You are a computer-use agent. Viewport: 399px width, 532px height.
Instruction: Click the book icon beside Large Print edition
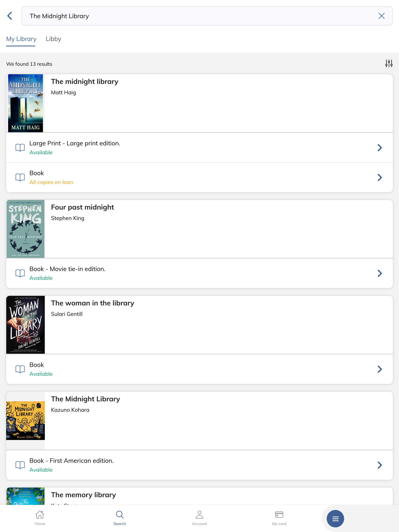20,147
